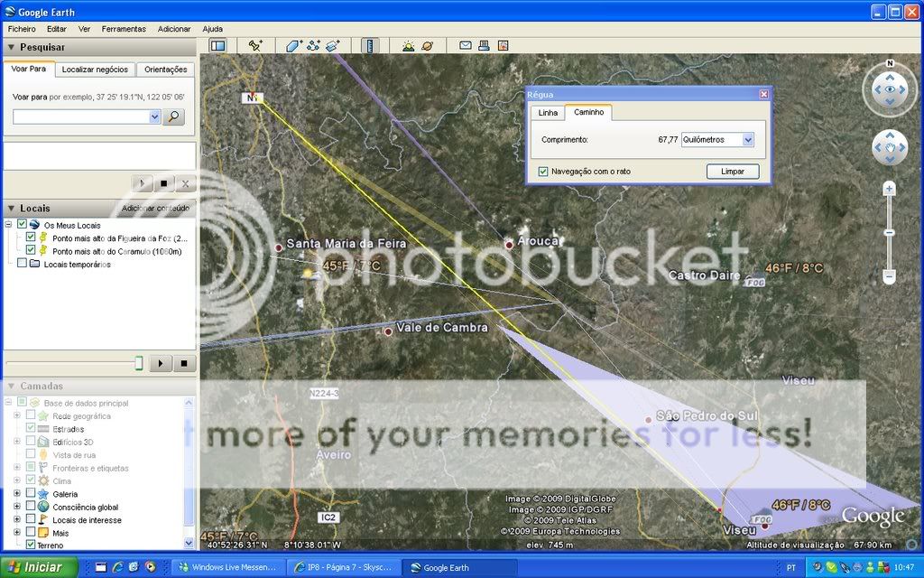Image resolution: width=924 pixels, height=578 pixels.
Task: Click the planet Sky view icon
Action: (x=427, y=45)
